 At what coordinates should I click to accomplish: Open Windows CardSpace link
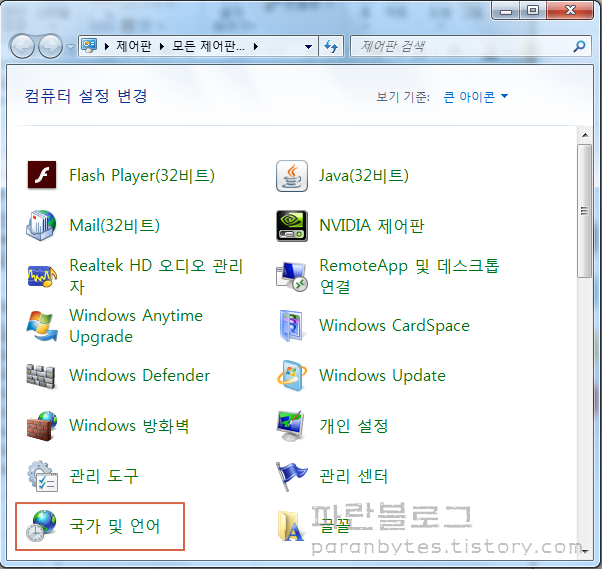[394, 326]
